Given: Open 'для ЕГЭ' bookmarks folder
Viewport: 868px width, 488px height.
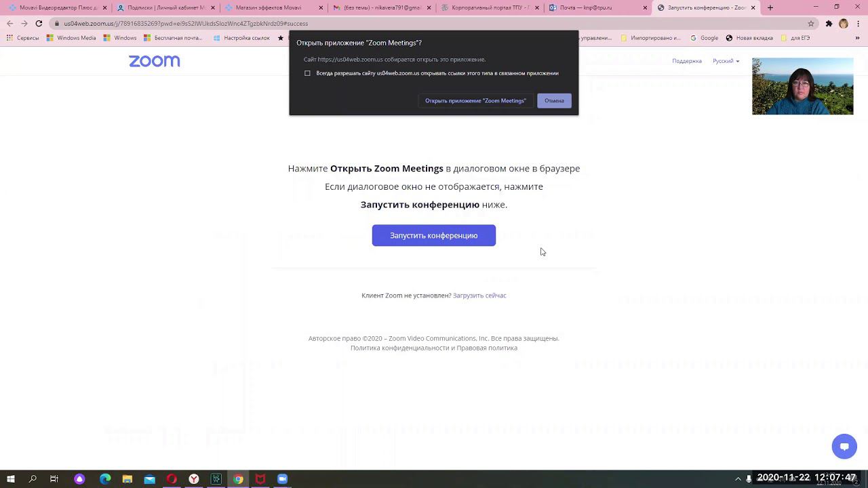Looking at the screenshot, I should click(x=795, y=38).
